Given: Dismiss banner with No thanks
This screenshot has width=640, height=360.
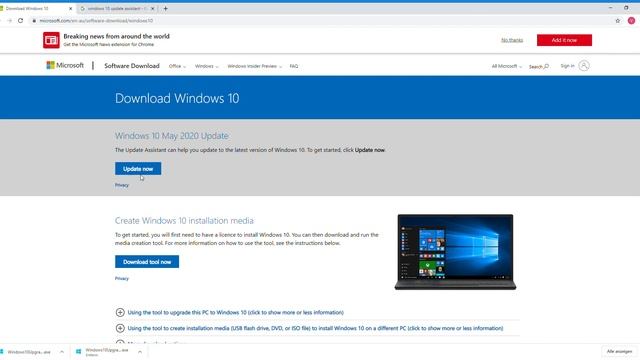Looking at the screenshot, I should click(x=512, y=40).
